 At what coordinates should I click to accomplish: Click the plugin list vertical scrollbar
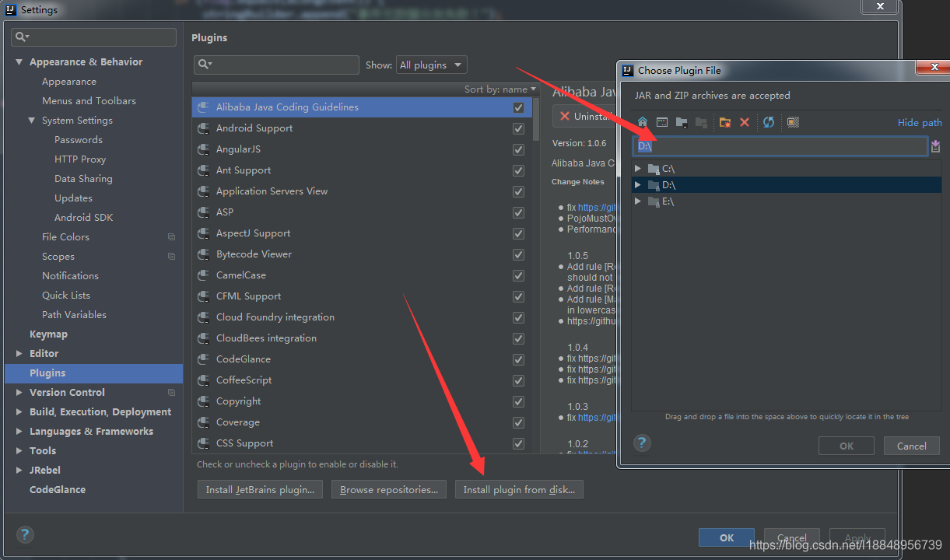(536, 119)
